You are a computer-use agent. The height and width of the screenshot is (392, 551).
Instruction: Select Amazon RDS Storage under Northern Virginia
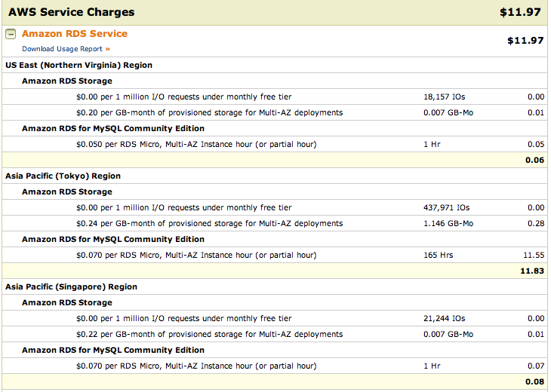[66, 81]
